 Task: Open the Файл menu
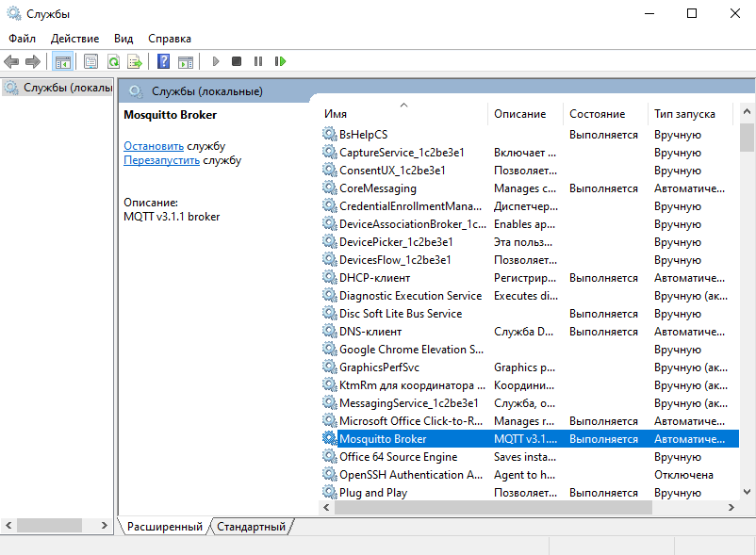(22, 39)
